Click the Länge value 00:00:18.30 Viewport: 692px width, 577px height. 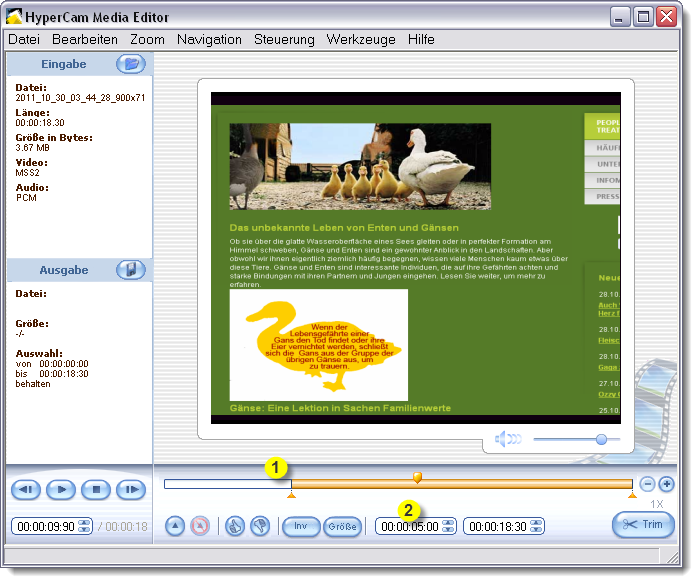[40, 123]
